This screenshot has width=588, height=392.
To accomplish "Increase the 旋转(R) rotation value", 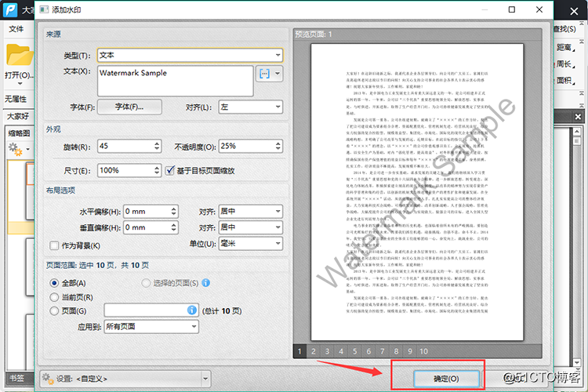I will pos(157,143).
